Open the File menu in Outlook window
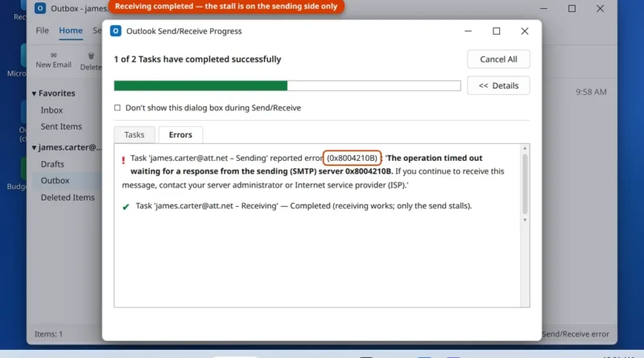The image size is (644, 358). tap(42, 31)
